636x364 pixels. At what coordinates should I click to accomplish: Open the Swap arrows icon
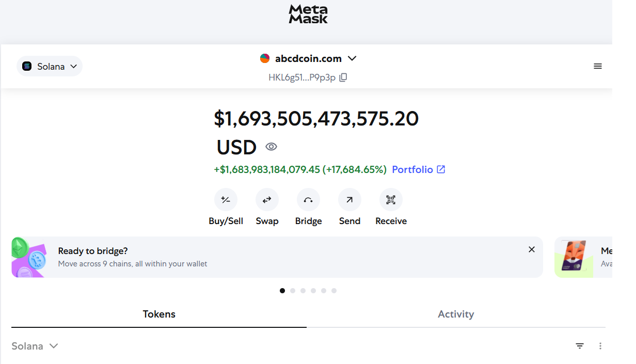click(x=267, y=200)
